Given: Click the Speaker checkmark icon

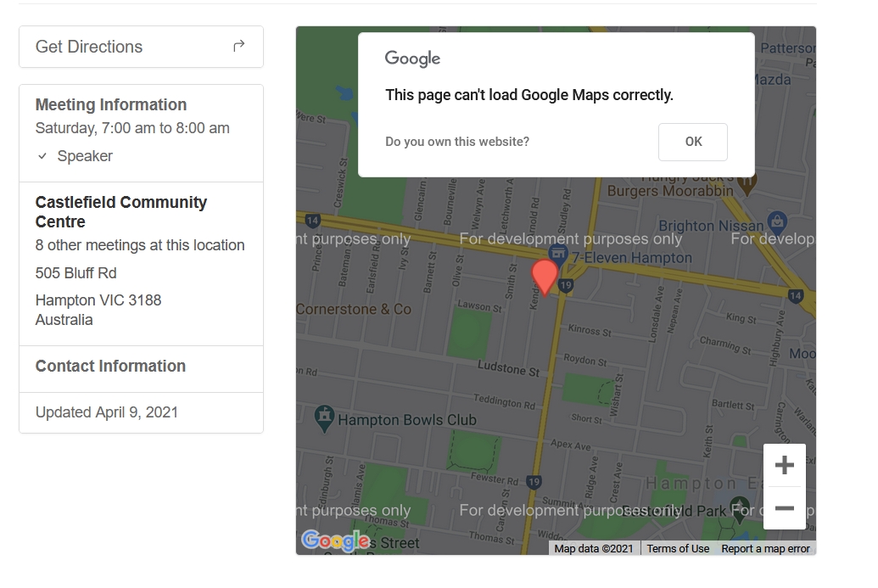Looking at the screenshot, I should coord(42,156).
